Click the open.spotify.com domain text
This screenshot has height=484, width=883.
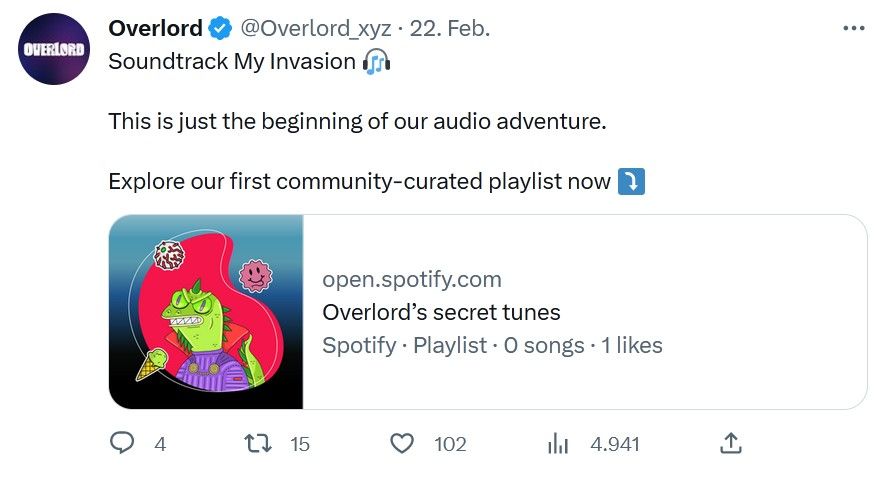[412, 279]
